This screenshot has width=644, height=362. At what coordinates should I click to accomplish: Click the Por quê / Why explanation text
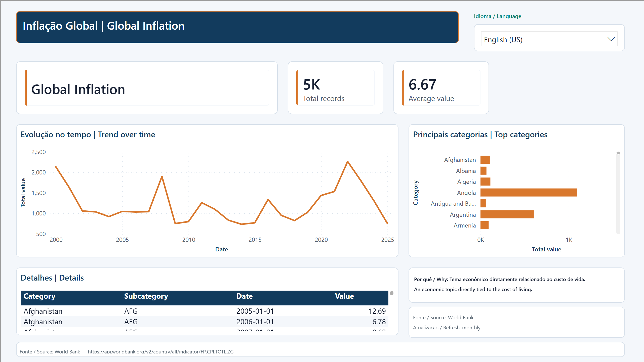[500, 284]
